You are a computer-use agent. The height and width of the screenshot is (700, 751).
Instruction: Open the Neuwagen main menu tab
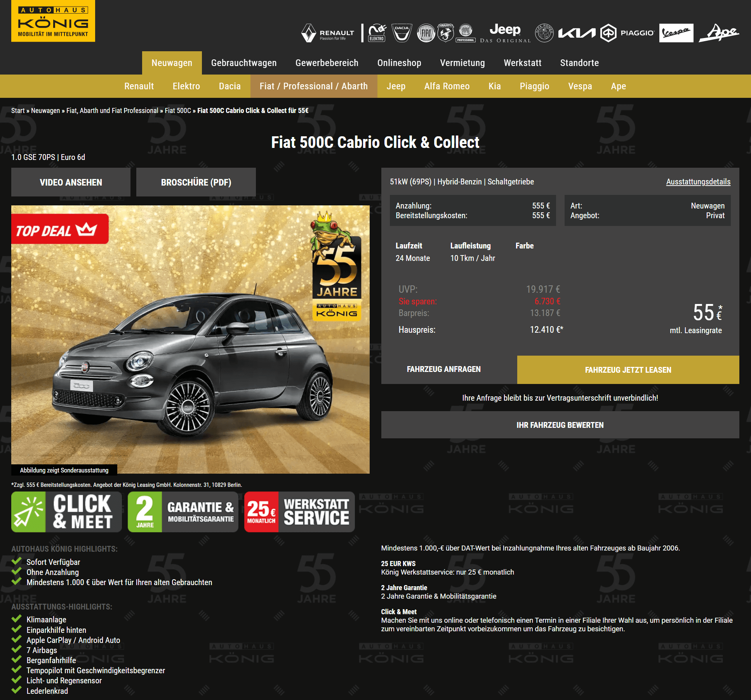[172, 63]
